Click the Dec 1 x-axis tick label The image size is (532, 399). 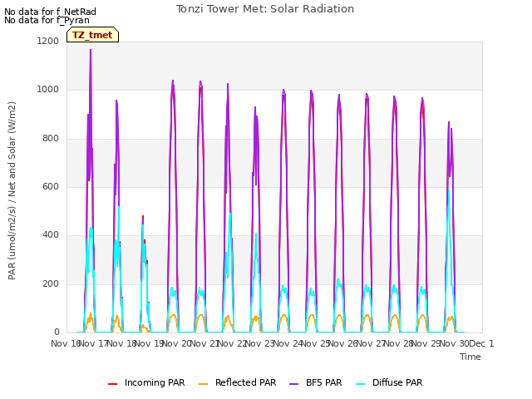[x=481, y=343]
